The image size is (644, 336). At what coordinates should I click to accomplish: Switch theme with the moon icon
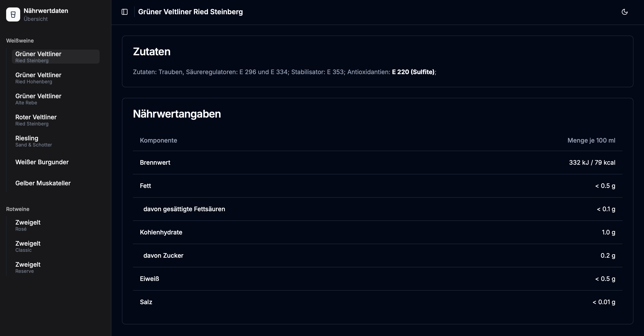624,12
